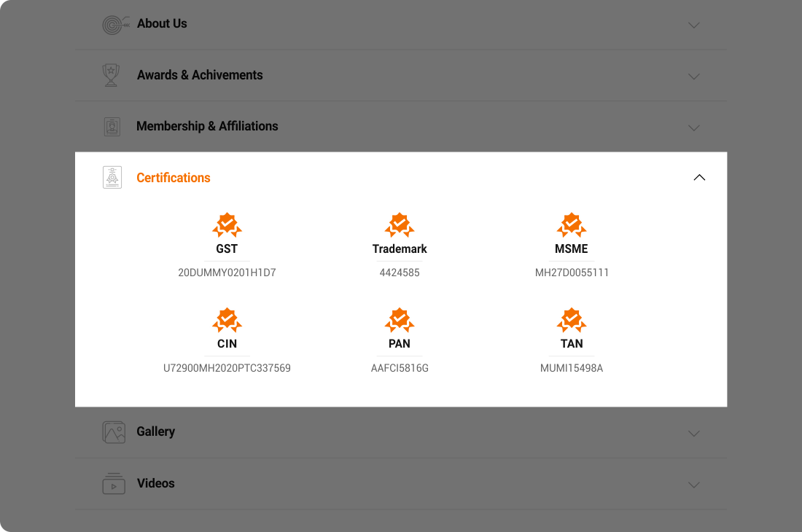Image resolution: width=802 pixels, height=532 pixels.
Task: Click the Certifications orange heading text
Action: [x=174, y=178]
